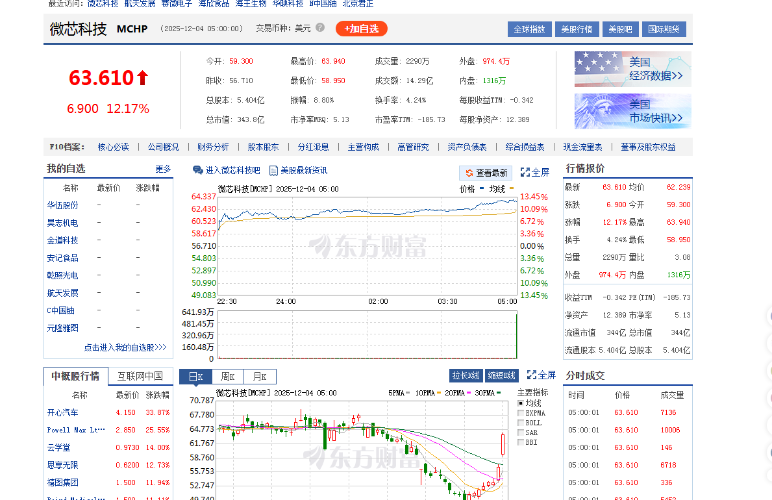Open the 全球指数 button
772x500 pixels.
(529, 29)
